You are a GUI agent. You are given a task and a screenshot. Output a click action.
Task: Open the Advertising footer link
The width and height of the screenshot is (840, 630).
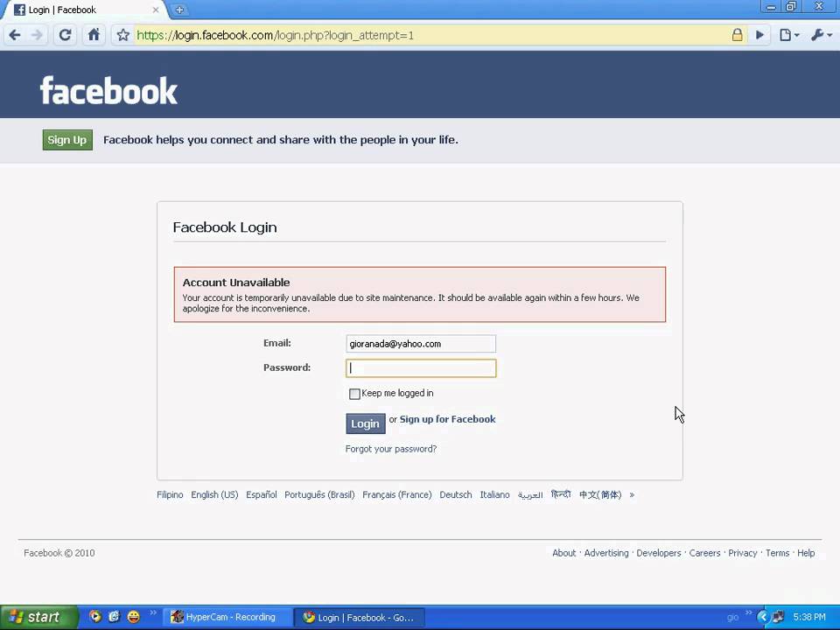click(x=606, y=553)
